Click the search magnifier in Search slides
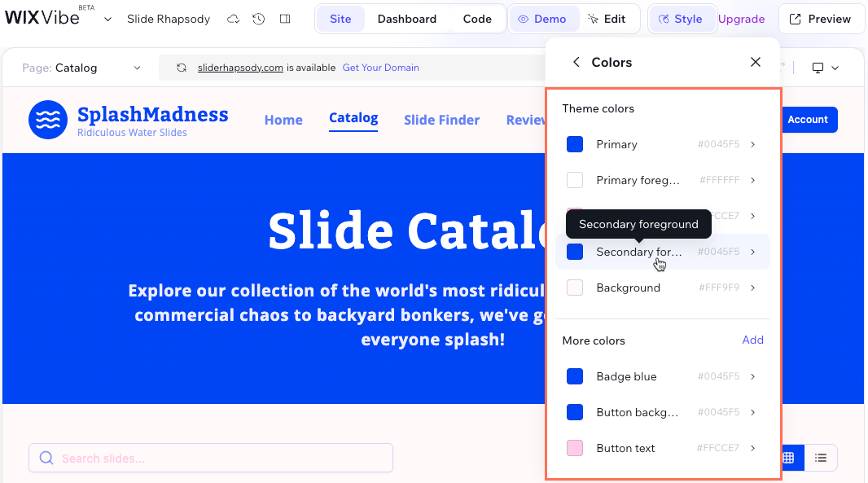Image resolution: width=868 pixels, height=483 pixels. pos(46,458)
